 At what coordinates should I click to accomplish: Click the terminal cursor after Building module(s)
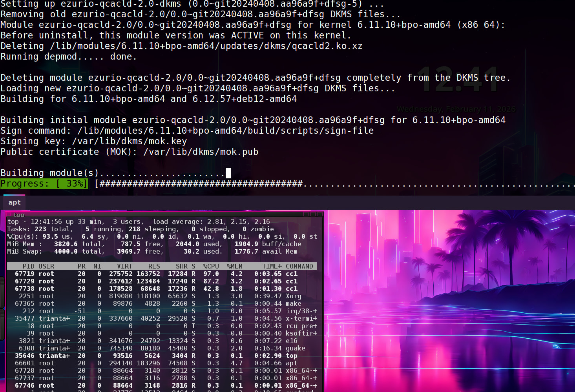228,173
